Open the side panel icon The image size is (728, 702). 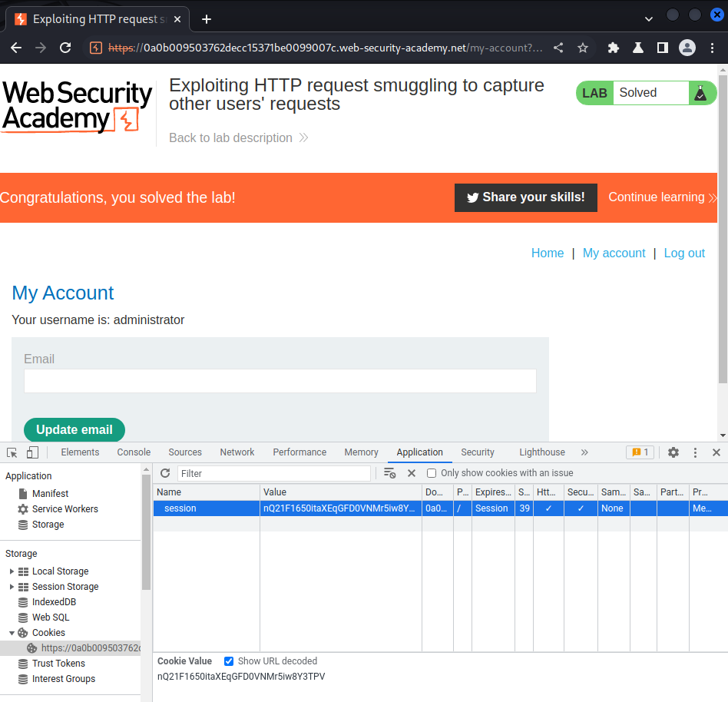[x=663, y=48]
